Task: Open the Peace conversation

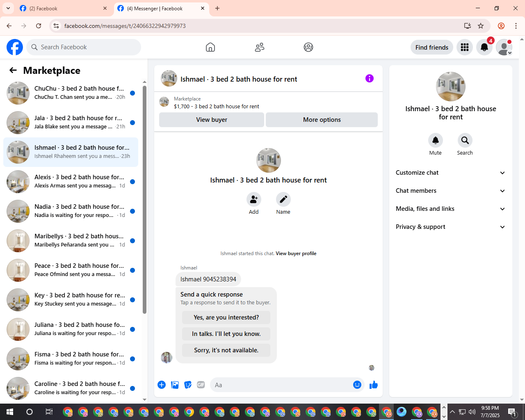Action: click(71, 270)
